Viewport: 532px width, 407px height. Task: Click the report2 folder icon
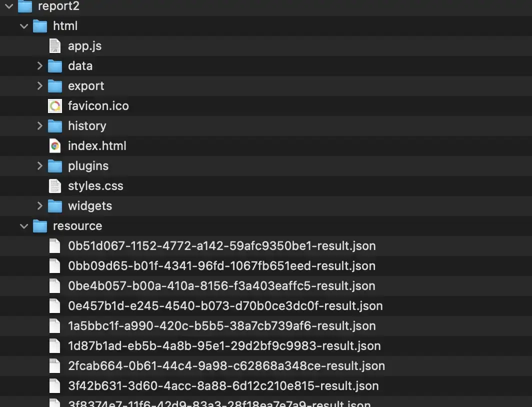(x=25, y=6)
